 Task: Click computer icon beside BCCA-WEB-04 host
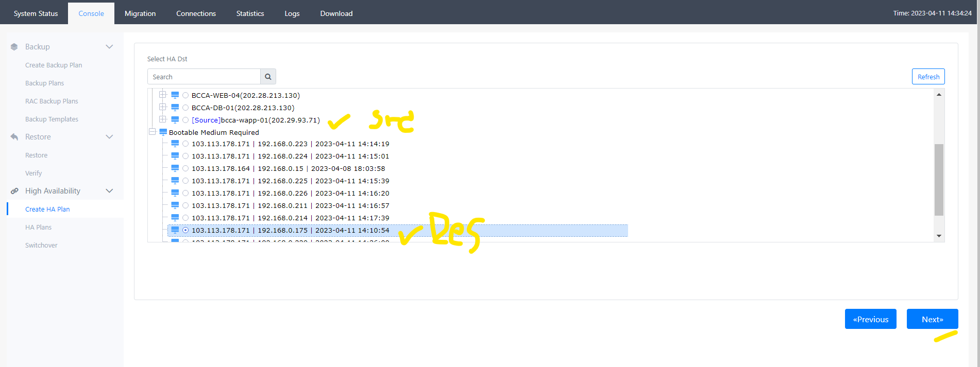pyautogui.click(x=175, y=95)
